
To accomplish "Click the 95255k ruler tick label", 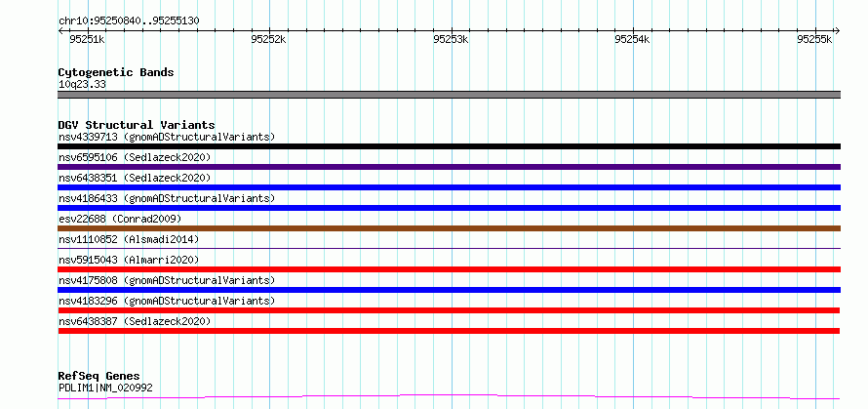I will pyautogui.click(x=814, y=39).
